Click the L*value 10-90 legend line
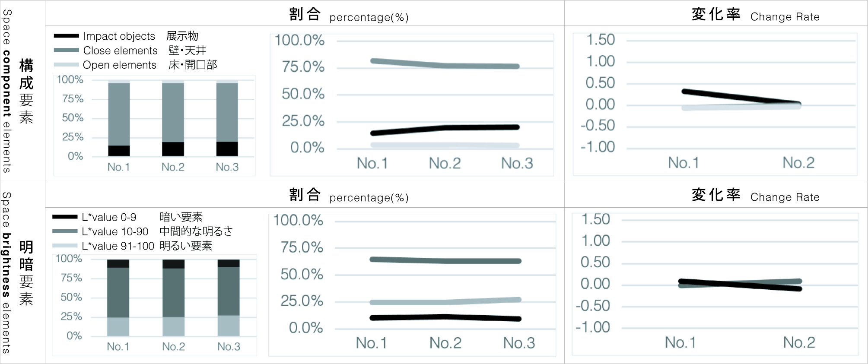 click(65, 231)
